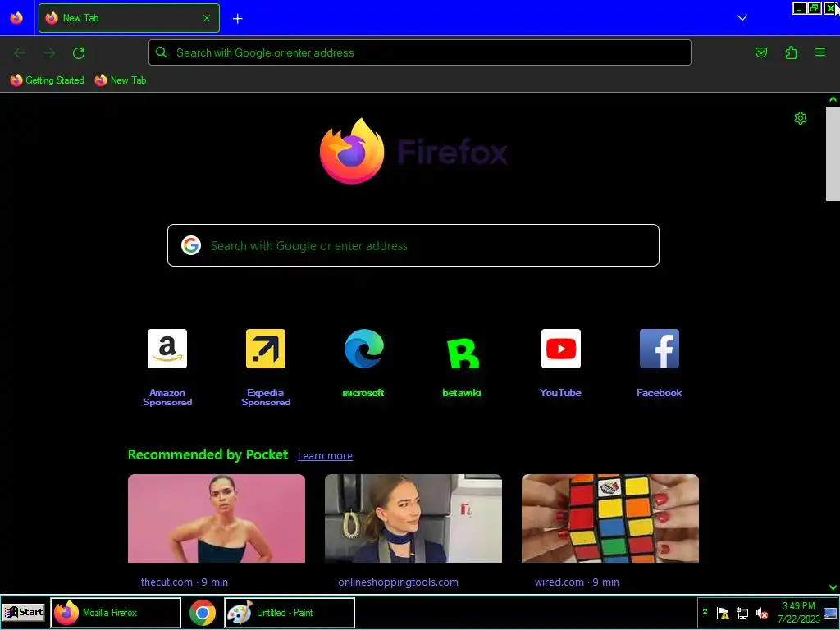This screenshot has height=630, width=840.
Task: Open the network tray icon
Action: click(742, 613)
